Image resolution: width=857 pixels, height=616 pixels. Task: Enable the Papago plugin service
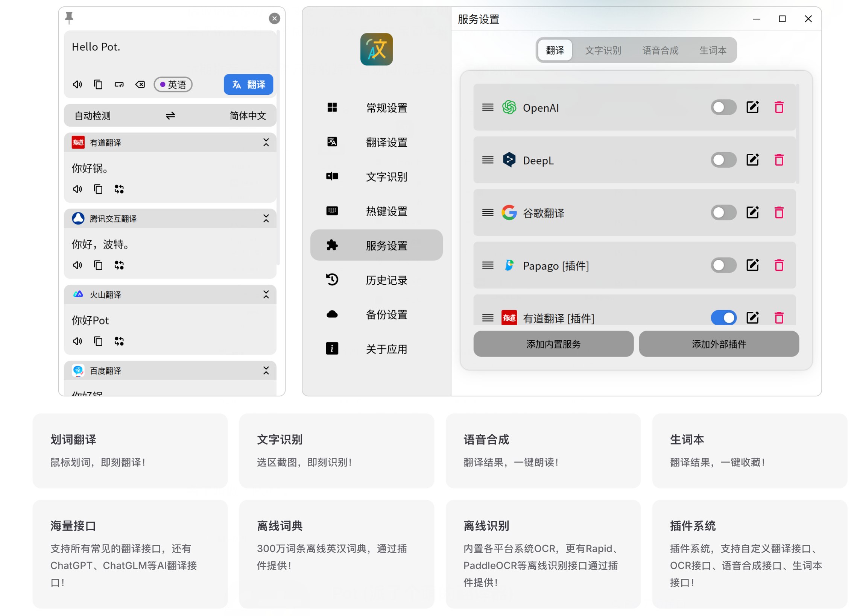tap(723, 265)
